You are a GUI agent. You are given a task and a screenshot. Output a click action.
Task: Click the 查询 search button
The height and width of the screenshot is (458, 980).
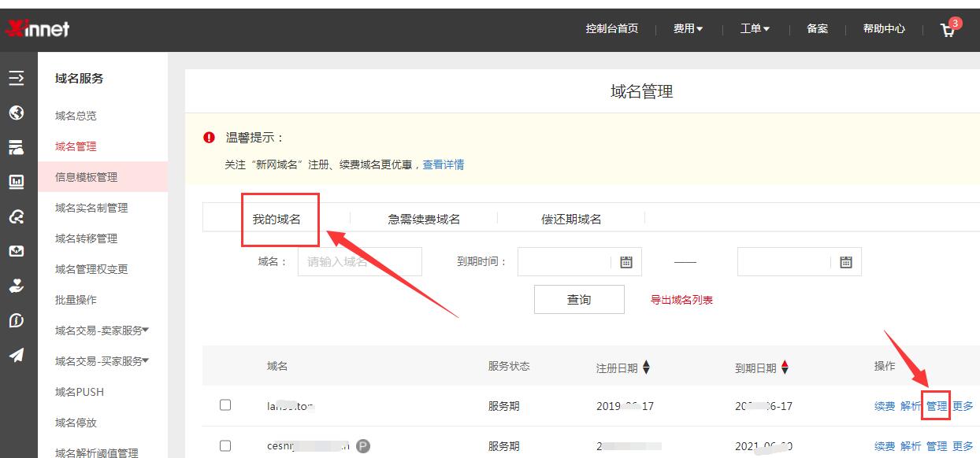(579, 300)
